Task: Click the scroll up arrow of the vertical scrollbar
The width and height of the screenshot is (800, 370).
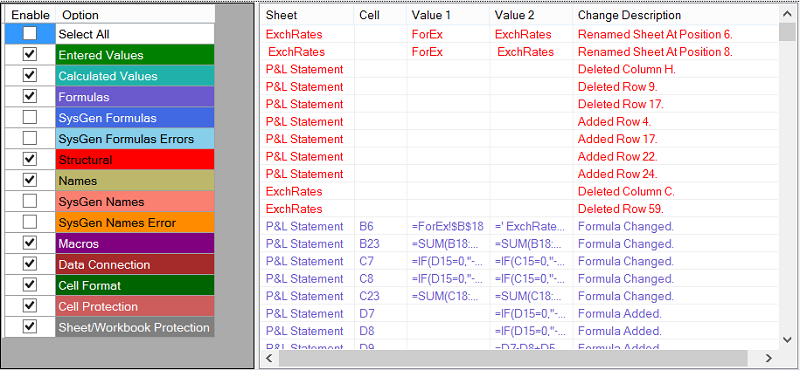Action: point(786,15)
